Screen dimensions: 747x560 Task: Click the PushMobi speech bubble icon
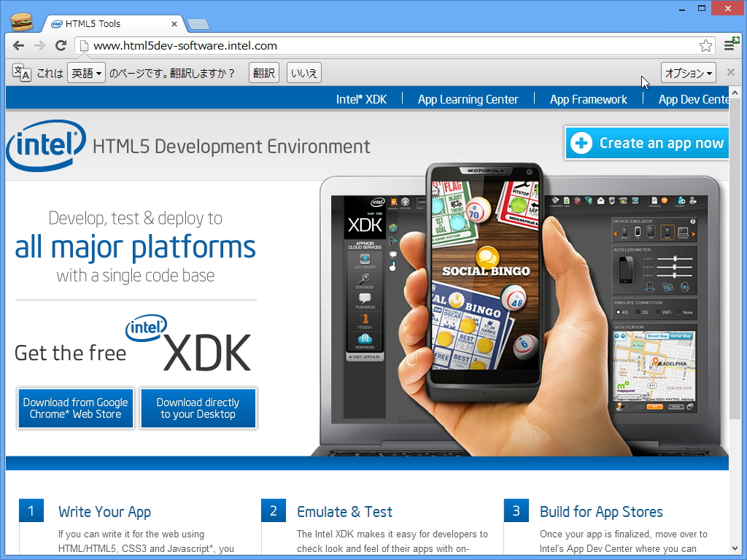[x=364, y=299]
